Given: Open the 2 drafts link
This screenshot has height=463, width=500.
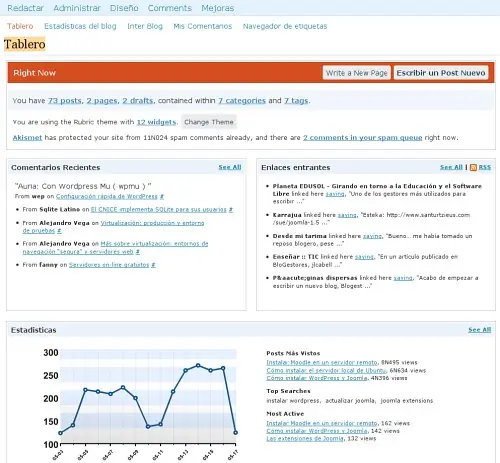Looking at the screenshot, I should coord(138,101).
